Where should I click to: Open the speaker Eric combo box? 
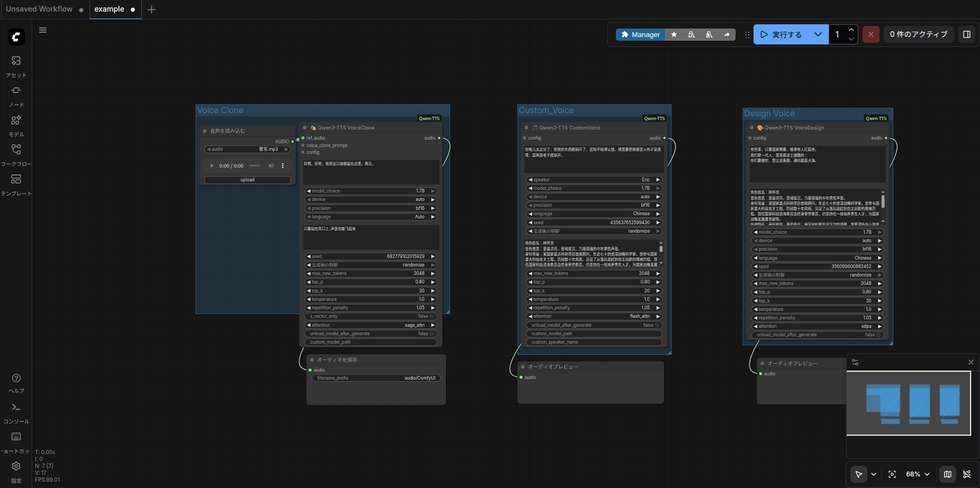click(x=594, y=180)
